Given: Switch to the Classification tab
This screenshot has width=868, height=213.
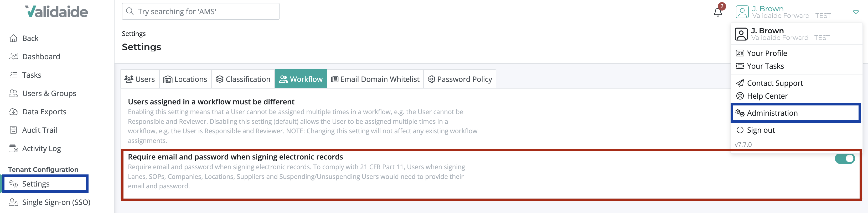Looking at the screenshot, I should (243, 79).
